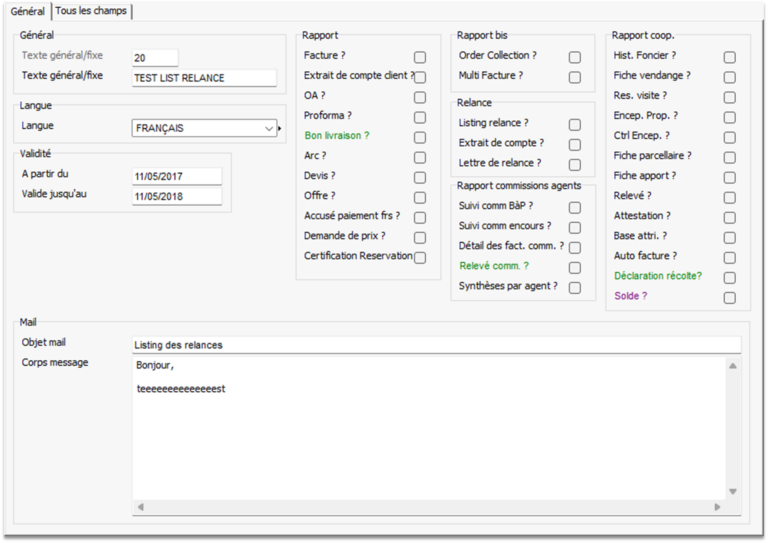Image resolution: width=768 pixels, height=543 pixels.
Task: Check the Listing relance ? box
Action: (x=575, y=125)
